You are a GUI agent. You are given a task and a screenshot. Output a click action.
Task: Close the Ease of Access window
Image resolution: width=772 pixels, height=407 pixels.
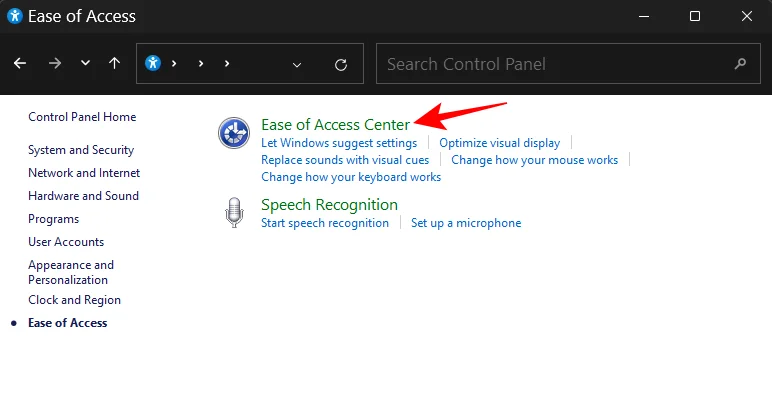pos(746,16)
